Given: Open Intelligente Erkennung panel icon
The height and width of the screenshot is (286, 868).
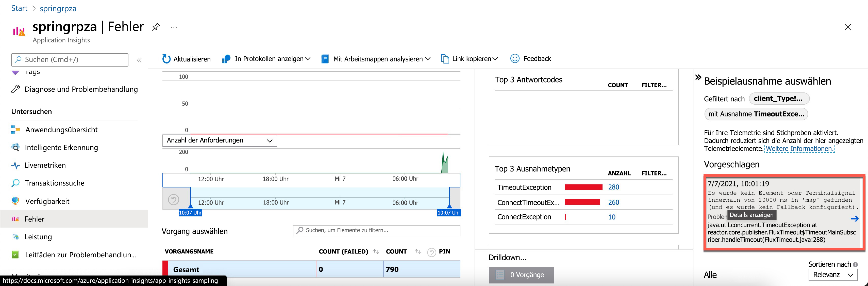Looking at the screenshot, I should click(x=15, y=147).
